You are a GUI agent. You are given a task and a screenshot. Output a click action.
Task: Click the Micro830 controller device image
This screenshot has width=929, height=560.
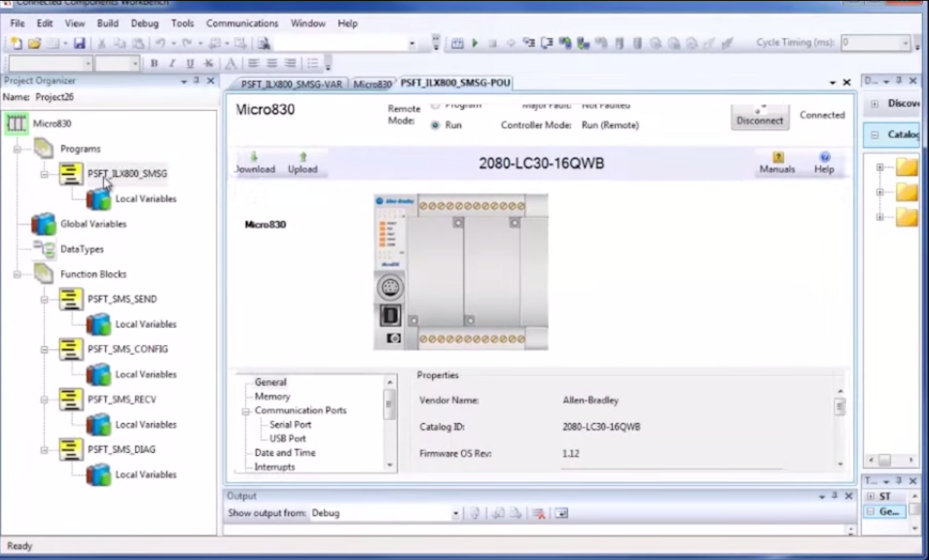pos(461,271)
